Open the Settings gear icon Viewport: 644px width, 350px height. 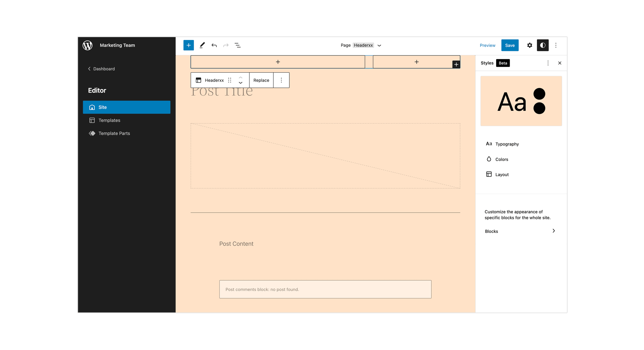click(x=530, y=45)
